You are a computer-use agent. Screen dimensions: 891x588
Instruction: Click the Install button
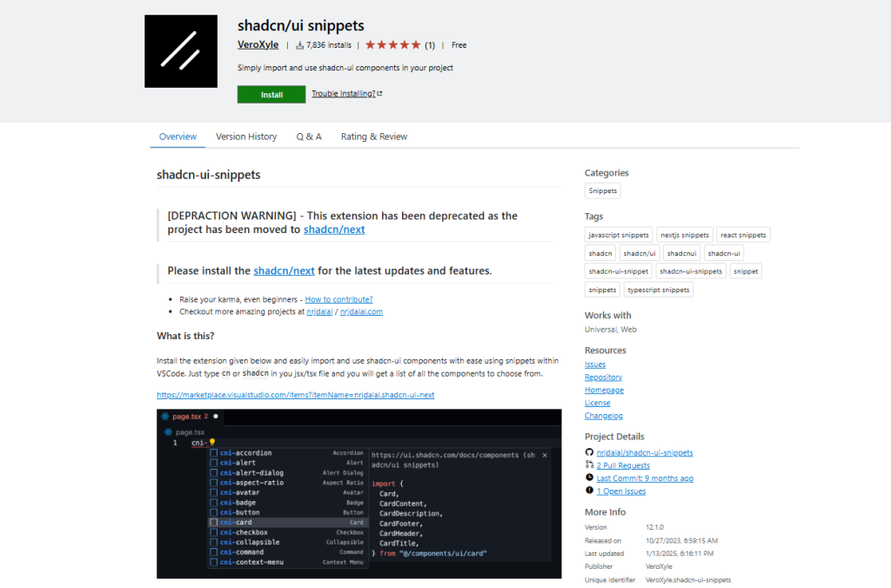(x=271, y=94)
